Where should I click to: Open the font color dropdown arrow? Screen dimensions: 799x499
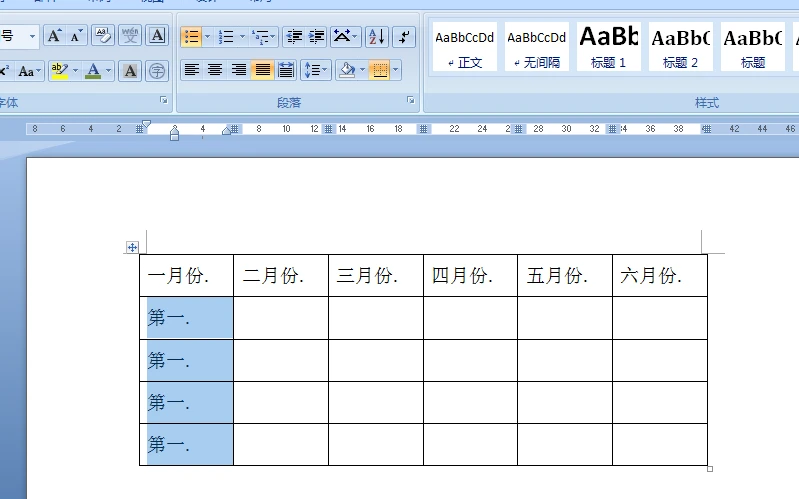tap(109, 71)
